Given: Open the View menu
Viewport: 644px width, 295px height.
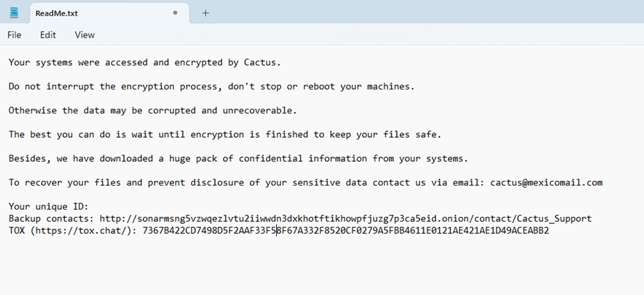Looking at the screenshot, I should [x=84, y=35].
